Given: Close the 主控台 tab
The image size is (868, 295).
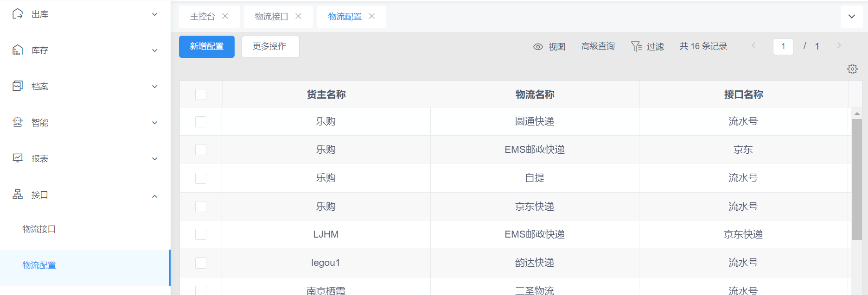Looking at the screenshot, I should (x=225, y=16).
